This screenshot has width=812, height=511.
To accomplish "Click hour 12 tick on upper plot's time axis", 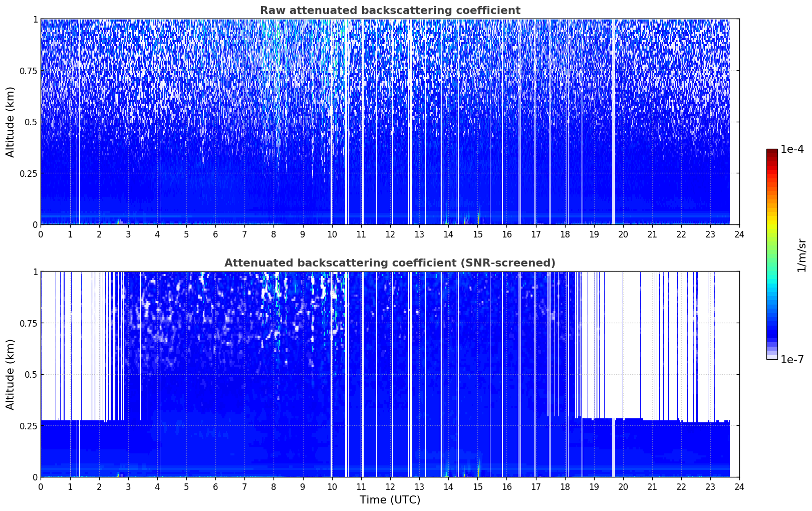I will click(390, 234).
